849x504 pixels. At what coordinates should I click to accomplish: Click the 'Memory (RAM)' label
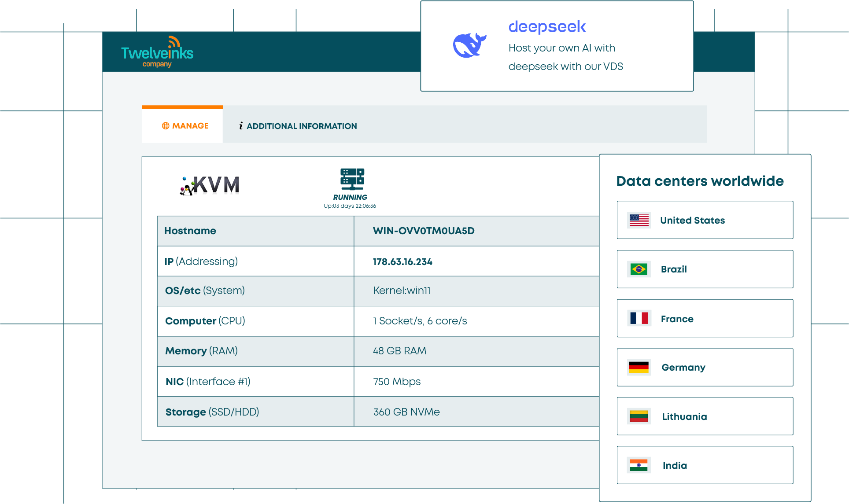202,351
